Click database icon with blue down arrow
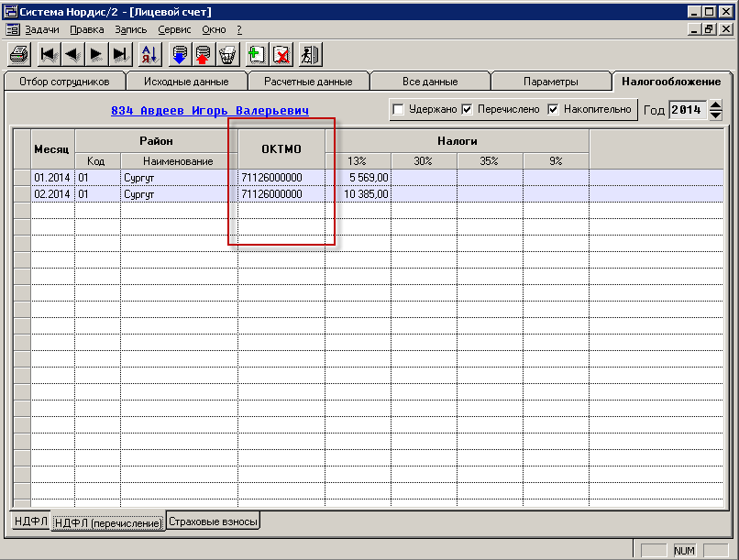 pos(180,55)
